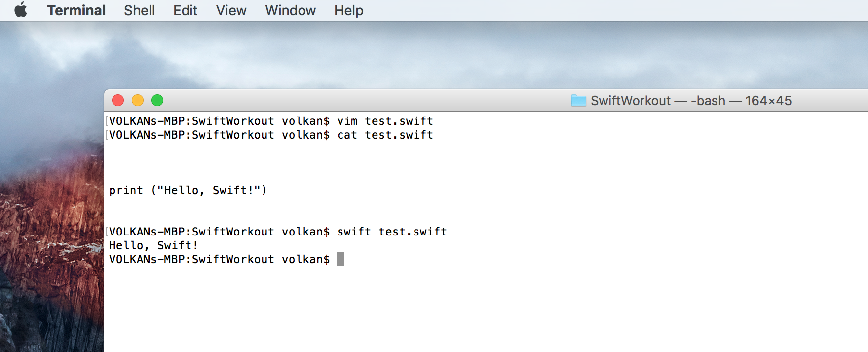This screenshot has width=868, height=352.
Task: Click the 'swift test.swift' command line
Action: point(392,232)
